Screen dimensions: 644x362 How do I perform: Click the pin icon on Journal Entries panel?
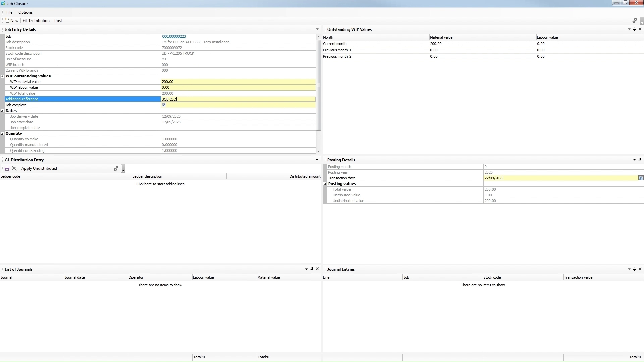(x=634, y=269)
